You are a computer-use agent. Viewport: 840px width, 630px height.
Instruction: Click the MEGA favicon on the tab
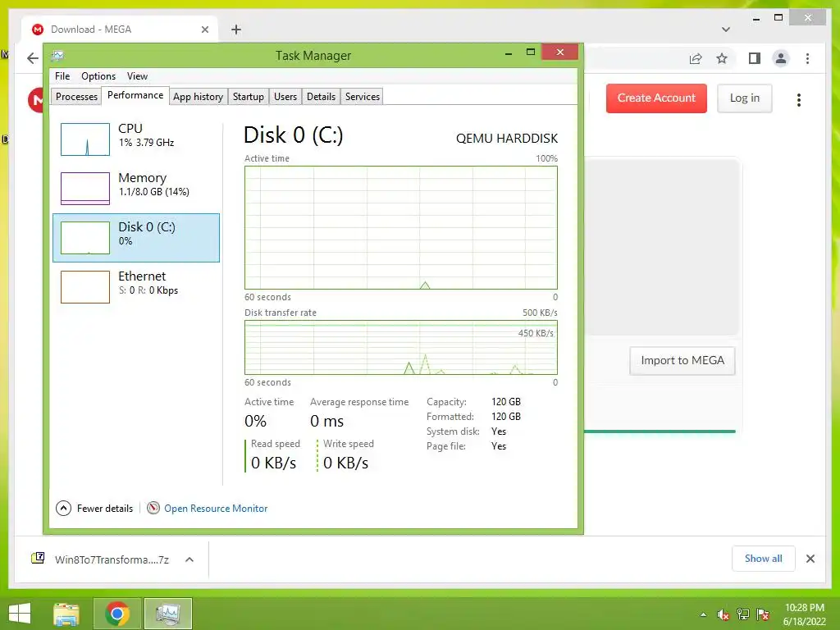point(38,30)
